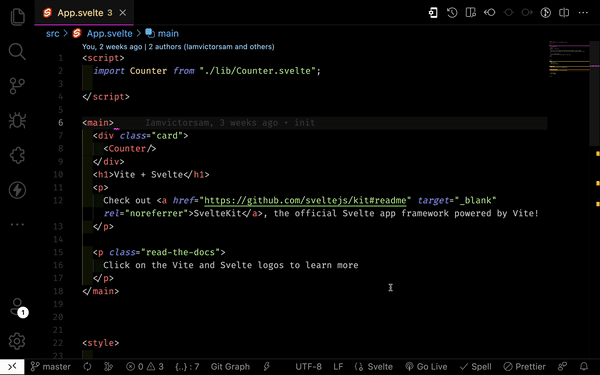Click 'SvelteKit' link text in code
The image size is (600, 375).
(x=217, y=214)
